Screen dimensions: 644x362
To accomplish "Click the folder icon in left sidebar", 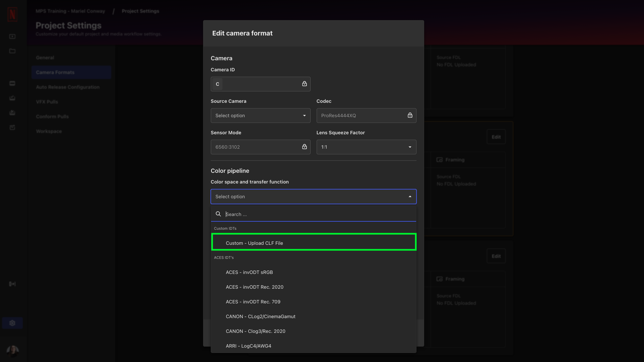I will pyautogui.click(x=12, y=51).
